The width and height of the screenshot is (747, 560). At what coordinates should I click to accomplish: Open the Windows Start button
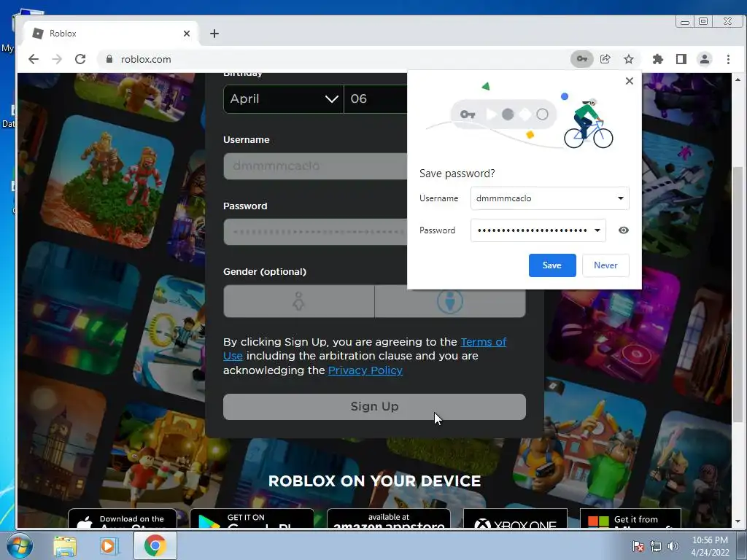coord(19,545)
